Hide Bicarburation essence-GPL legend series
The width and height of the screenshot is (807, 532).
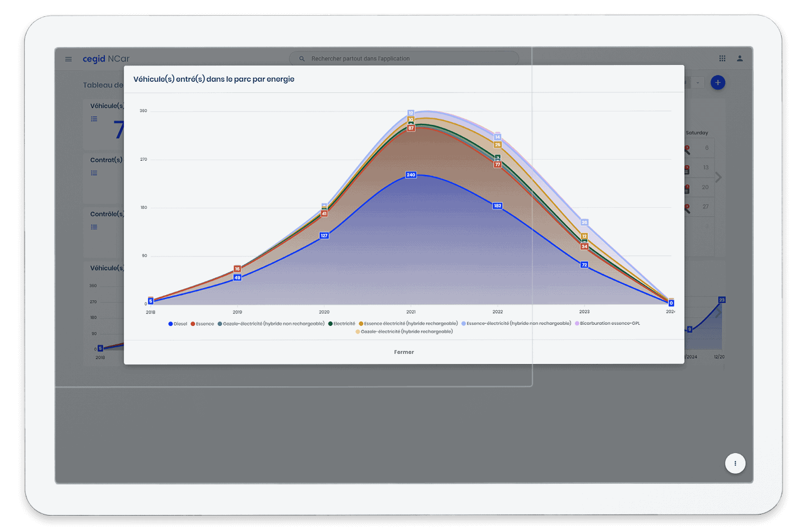pyautogui.click(x=607, y=323)
